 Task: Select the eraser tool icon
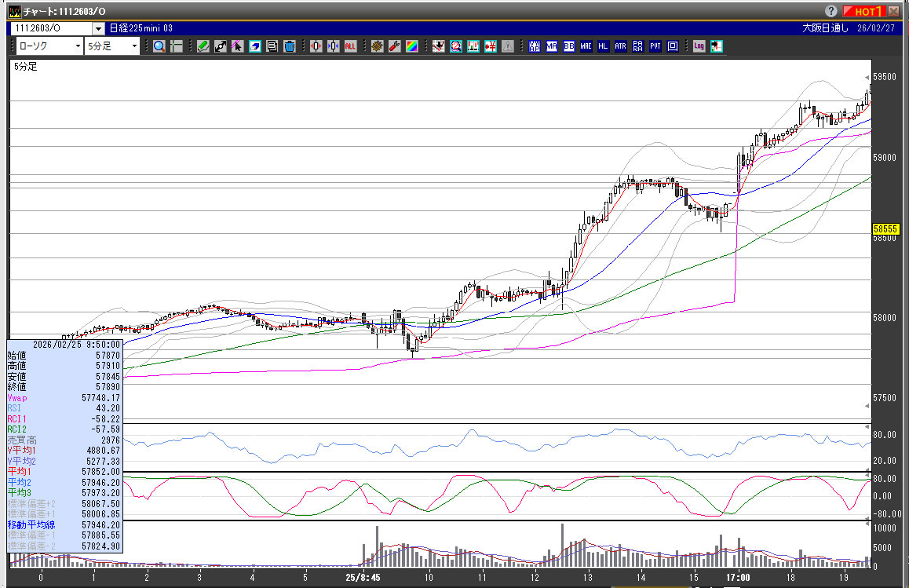pyautogui.click(x=254, y=46)
